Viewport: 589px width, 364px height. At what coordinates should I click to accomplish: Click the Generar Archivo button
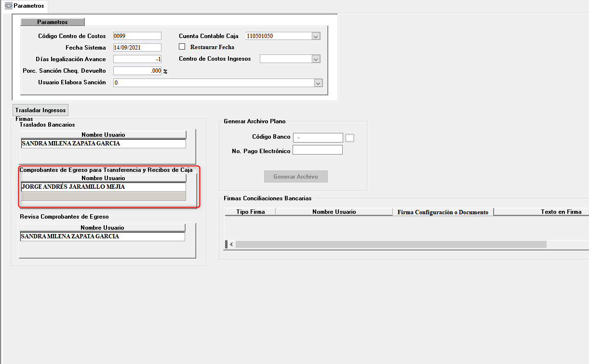point(295,177)
